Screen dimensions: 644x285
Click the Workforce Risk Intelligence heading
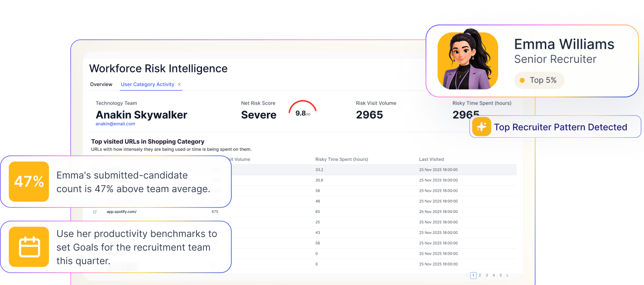(x=159, y=68)
